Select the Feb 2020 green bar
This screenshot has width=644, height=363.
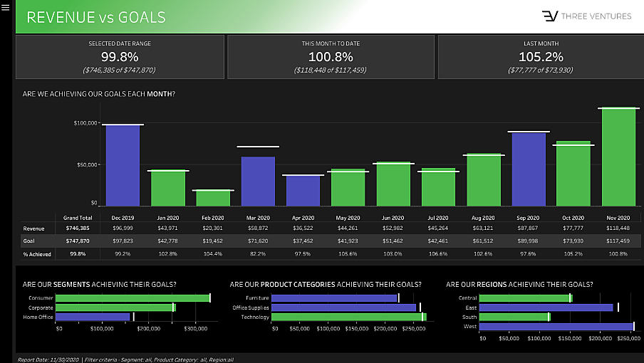[212, 198]
